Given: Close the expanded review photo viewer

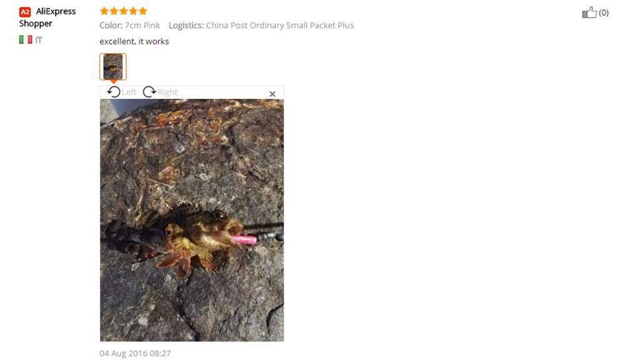Looking at the screenshot, I should coord(272,94).
